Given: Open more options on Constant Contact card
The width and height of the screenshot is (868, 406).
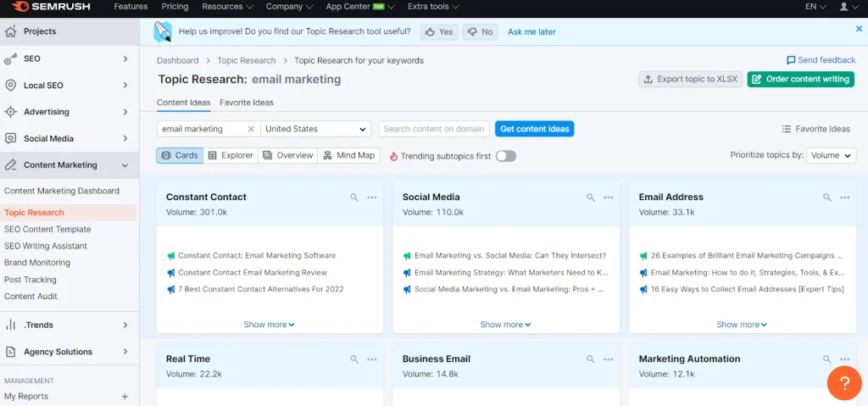Looking at the screenshot, I should tap(372, 197).
